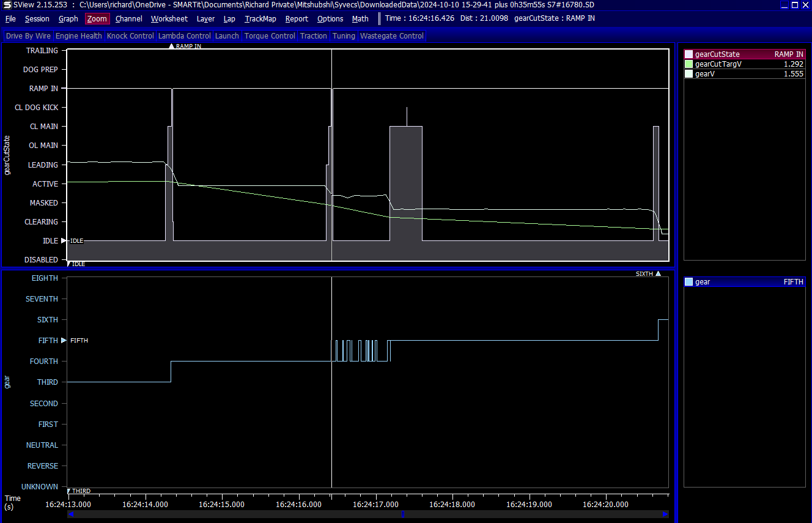The image size is (812, 523).
Task: Click the green gearCutTargV color swatch
Action: point(689,64)
